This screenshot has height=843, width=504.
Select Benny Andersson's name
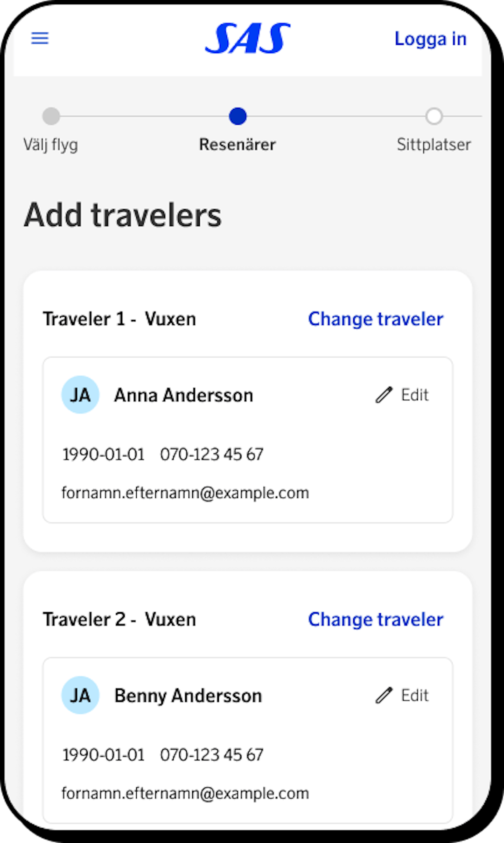coord(188,696)
